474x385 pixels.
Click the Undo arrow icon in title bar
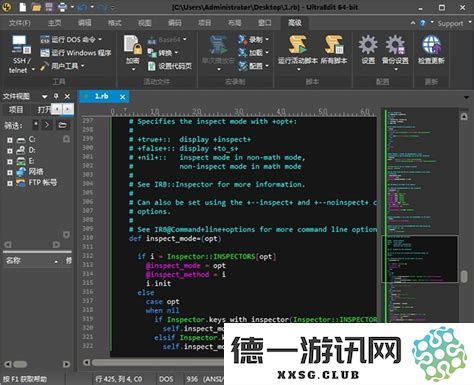(x=82, y=7)
